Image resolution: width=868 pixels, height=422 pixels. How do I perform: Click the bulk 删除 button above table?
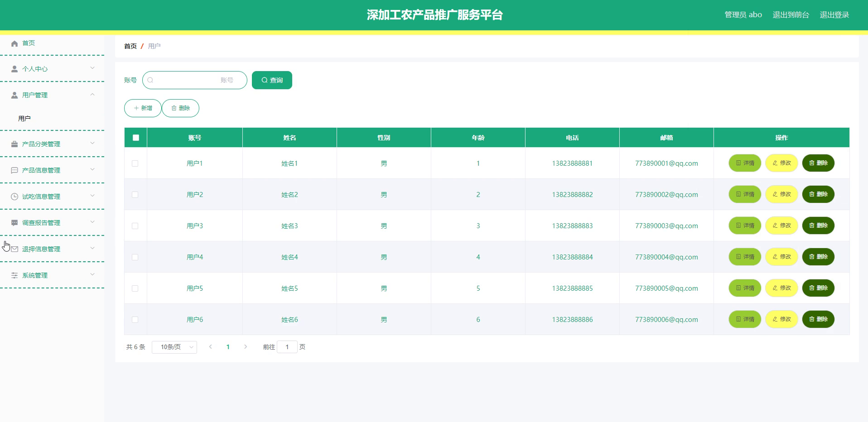180,108
